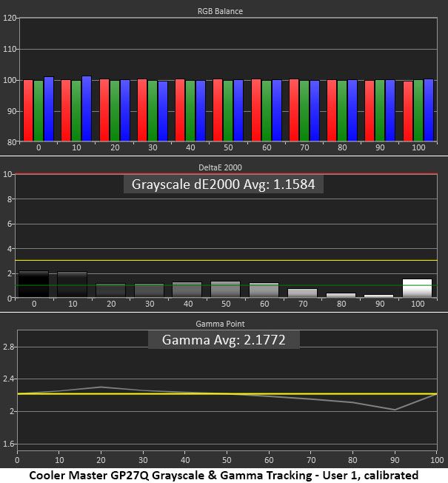Click the Gamma Avg 2.1772 label
The image size is (448, 483).
point(224,340)
